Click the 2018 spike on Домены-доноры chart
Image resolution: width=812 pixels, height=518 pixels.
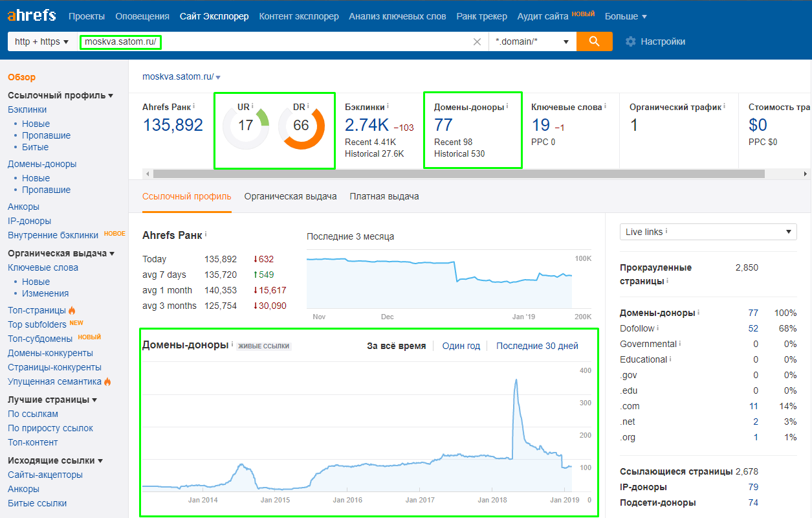click(516, 381)
